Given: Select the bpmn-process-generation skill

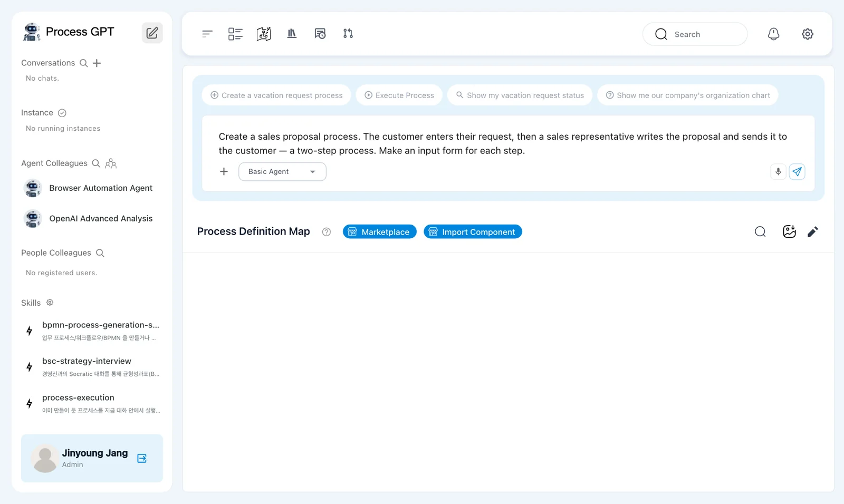Looking at the screenshot, I should (92, 331).
